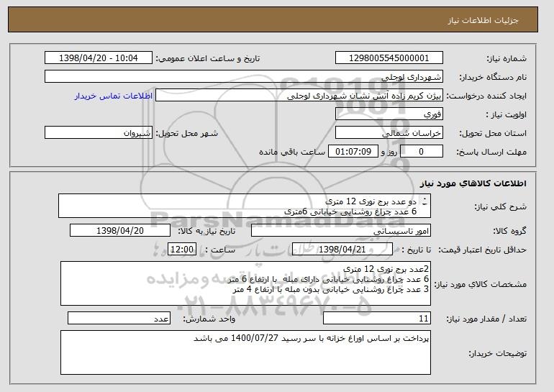The image size is (554, 392).
Task: Select the general need description text box
Action: pyautogui.click(x=245, y=206)
